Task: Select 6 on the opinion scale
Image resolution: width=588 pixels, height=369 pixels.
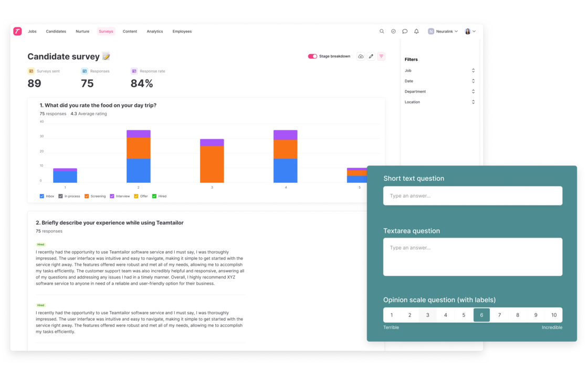Action: coord(481,315)
